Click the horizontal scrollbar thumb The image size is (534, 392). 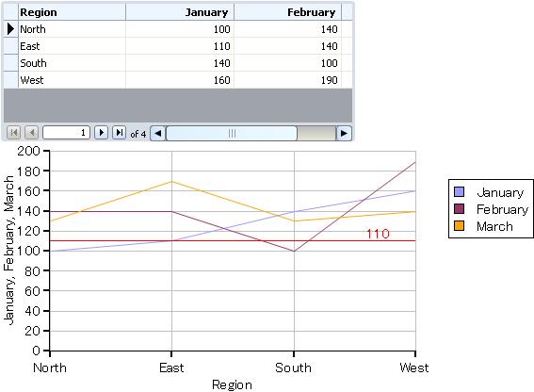pos(232,133)
